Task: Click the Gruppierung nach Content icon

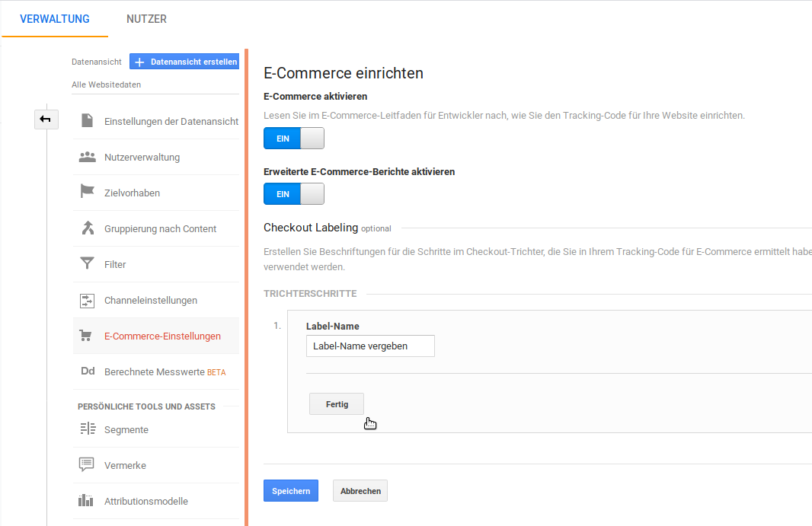Action: 88,228
